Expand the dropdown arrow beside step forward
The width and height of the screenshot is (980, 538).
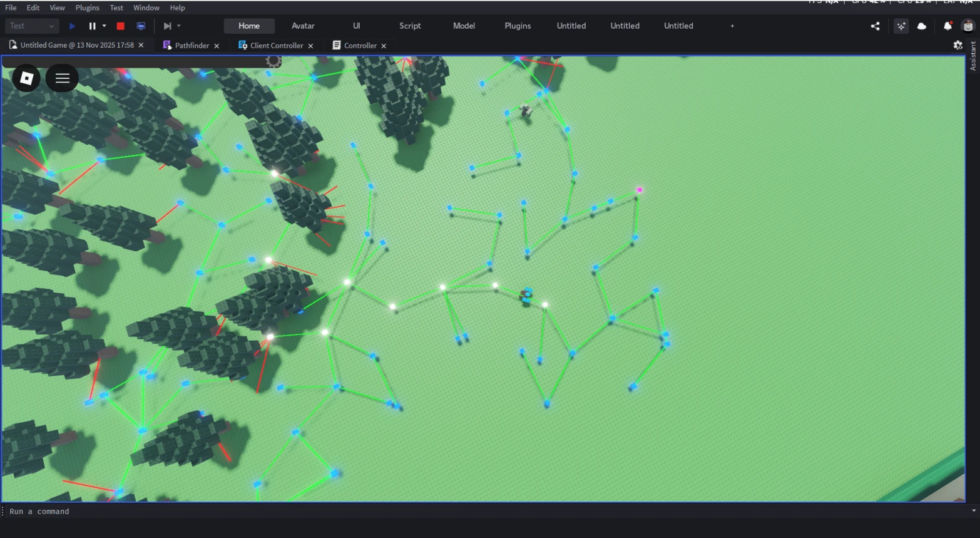tap(178, 26)
